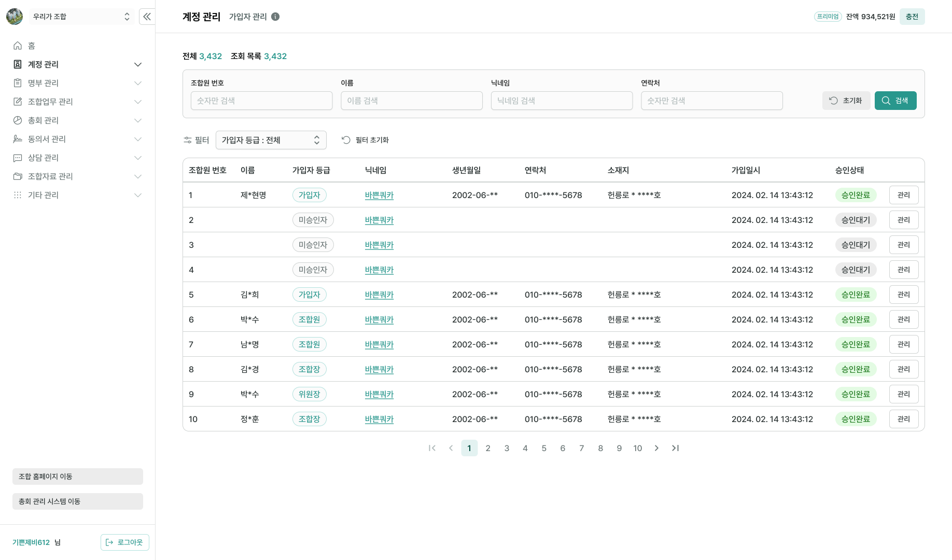Screen dimensions: 952x560
Task: Open the 계정 관리 menu in sidebar
Action: click(78, 64)
